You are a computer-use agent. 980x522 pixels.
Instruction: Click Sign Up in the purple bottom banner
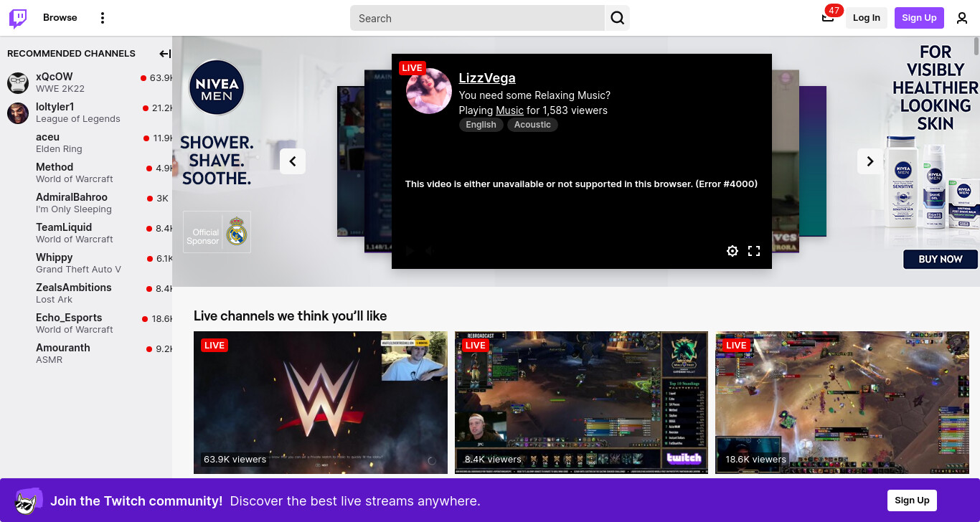(912, 500)
